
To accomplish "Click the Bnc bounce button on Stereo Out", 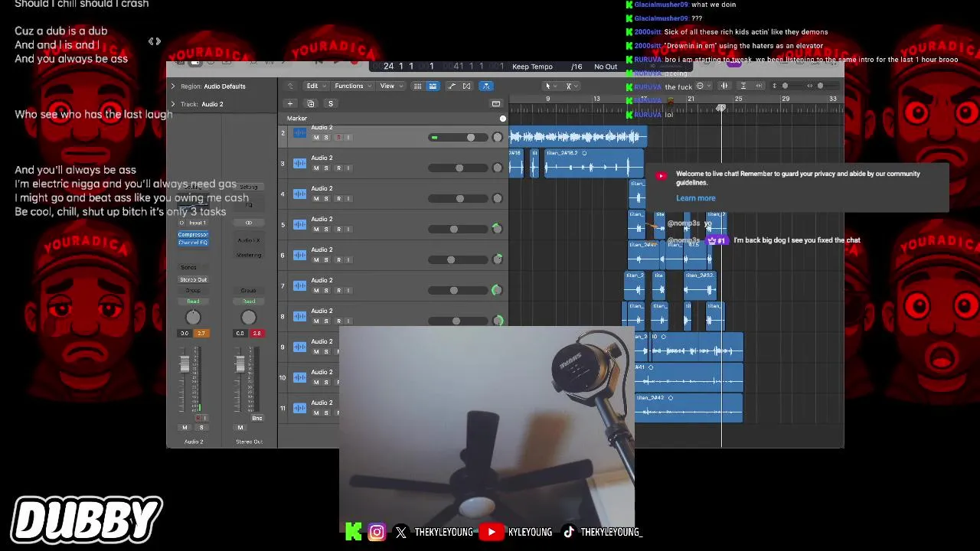I will coord(257,418).
